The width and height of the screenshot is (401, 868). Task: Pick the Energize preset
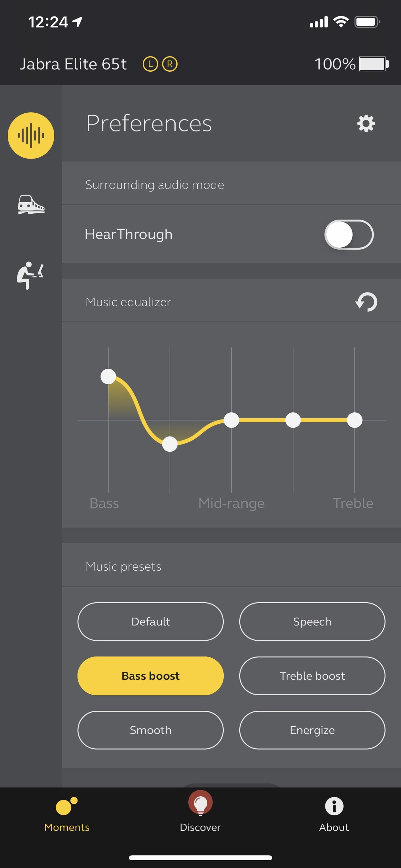(312, 730)
